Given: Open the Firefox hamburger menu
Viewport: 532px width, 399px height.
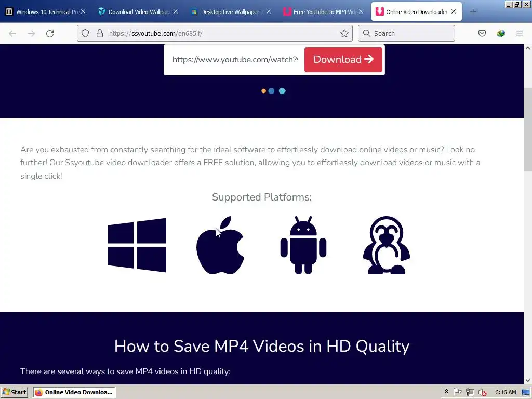Looking at the screenshot, I should click(x=520, y=33).
